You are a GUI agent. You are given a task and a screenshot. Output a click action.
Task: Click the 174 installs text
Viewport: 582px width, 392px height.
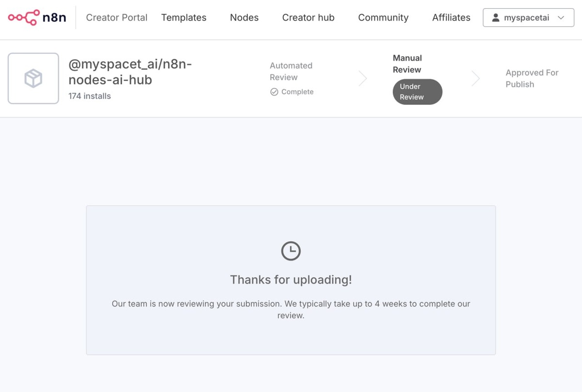(90, 96)
